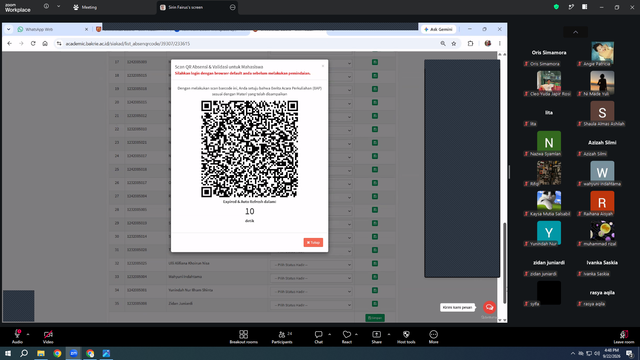Collapse participant gallery with up chevron

point(576,32)
